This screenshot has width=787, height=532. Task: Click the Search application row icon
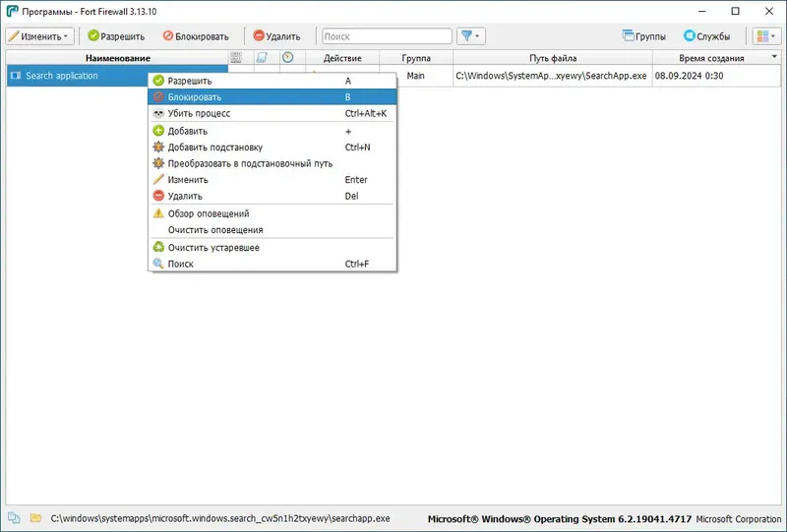point(16,76)
